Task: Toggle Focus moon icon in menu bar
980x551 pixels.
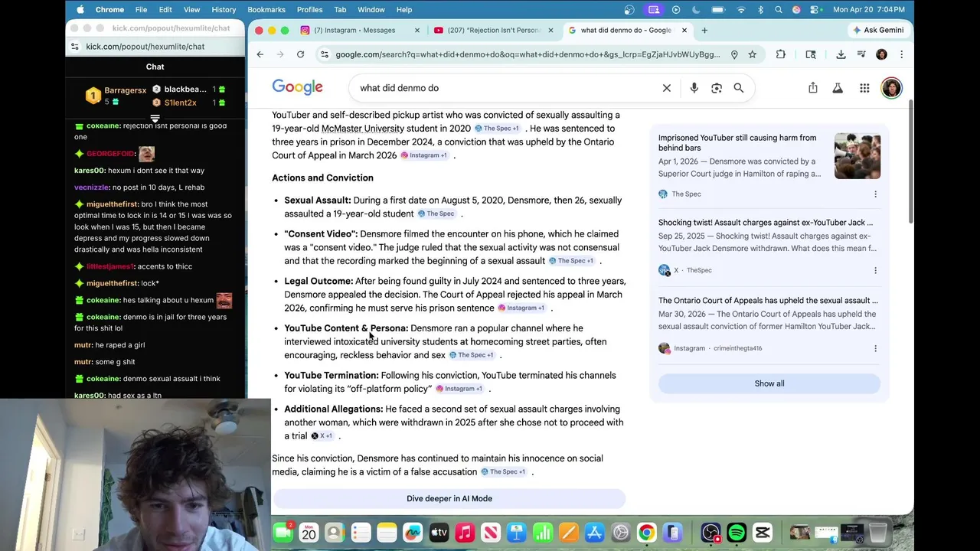Action: point(697,9)
